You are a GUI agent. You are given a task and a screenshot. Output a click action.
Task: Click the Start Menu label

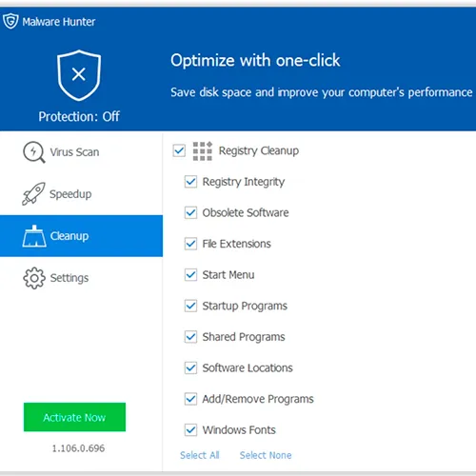(x=228, y=275)
